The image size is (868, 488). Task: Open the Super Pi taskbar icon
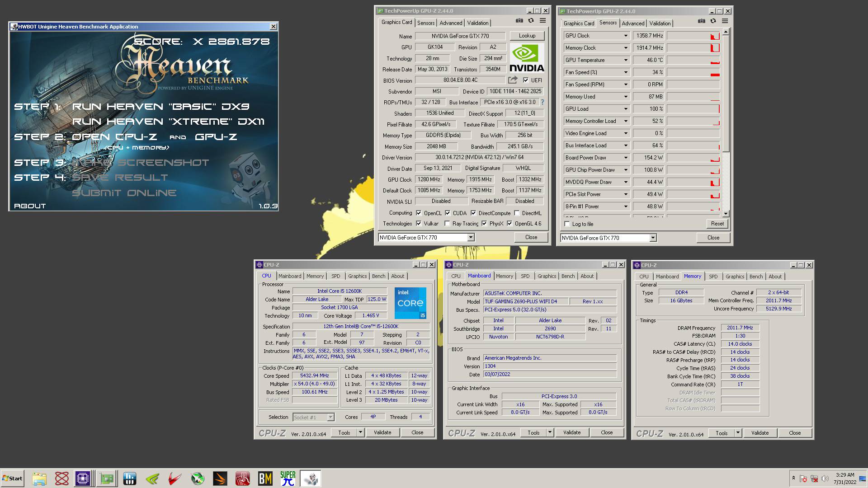point(288,479)
